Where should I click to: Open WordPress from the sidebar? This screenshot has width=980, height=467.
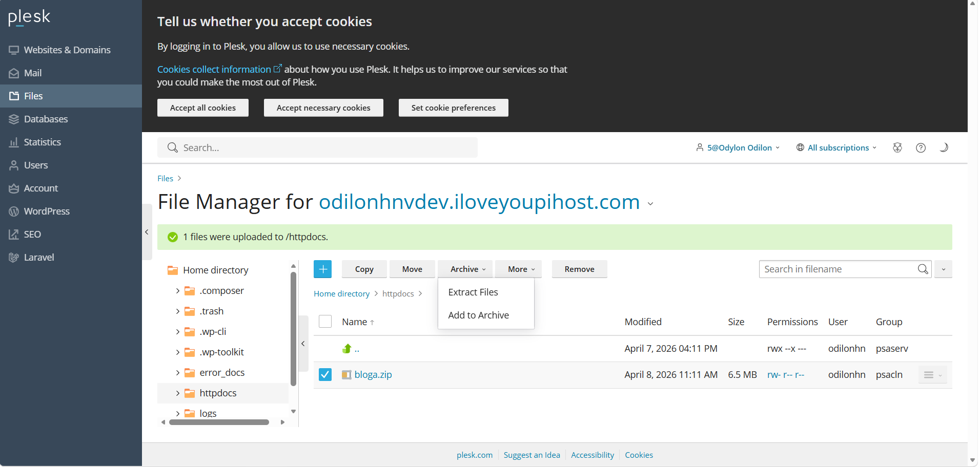(46, 211)
